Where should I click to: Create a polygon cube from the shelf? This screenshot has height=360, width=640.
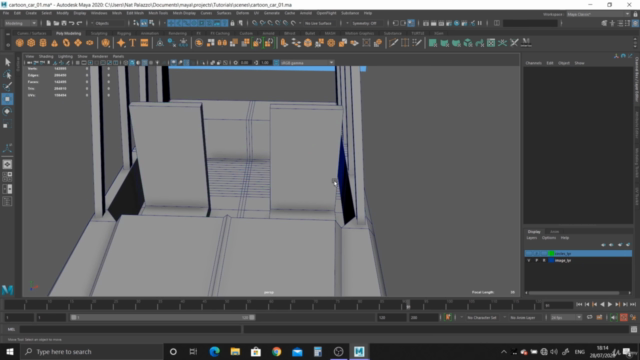point(31,43)
